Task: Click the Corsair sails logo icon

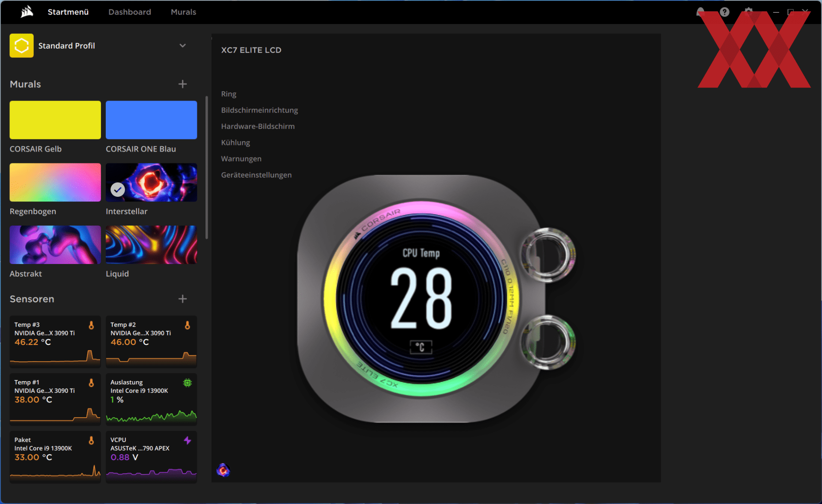Action: point(27,12)
